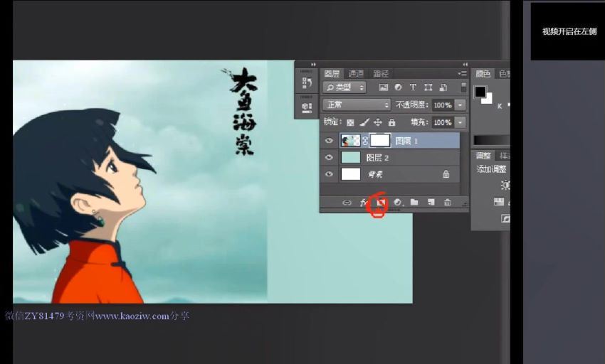Click the 填充 100% value field
The image size is (605, 364).
pyautogui.click(x=443, y=122)
